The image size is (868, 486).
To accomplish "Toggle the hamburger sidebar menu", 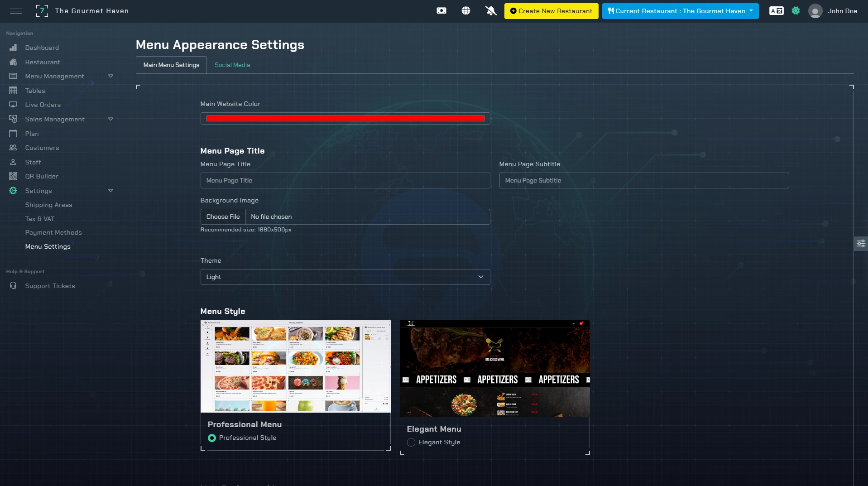I will point(16,11).
